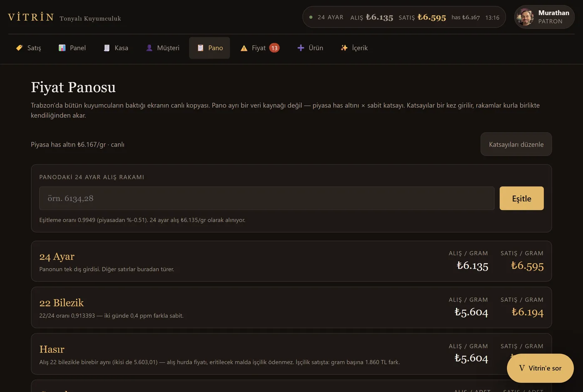The width and height of the screenshot is (583, 392).
Task: Click the Fiyat Panosu heading
Action: click(73, 87)
